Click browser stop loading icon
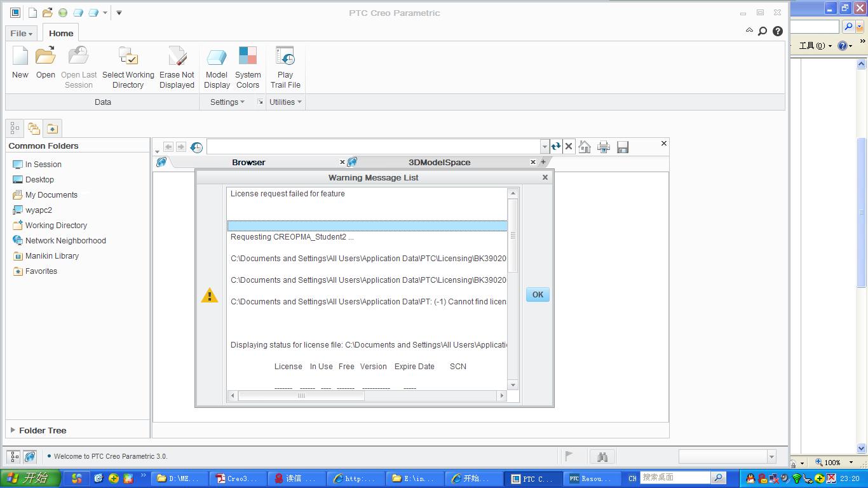868x488 pixels. click(x=569, y=147)
